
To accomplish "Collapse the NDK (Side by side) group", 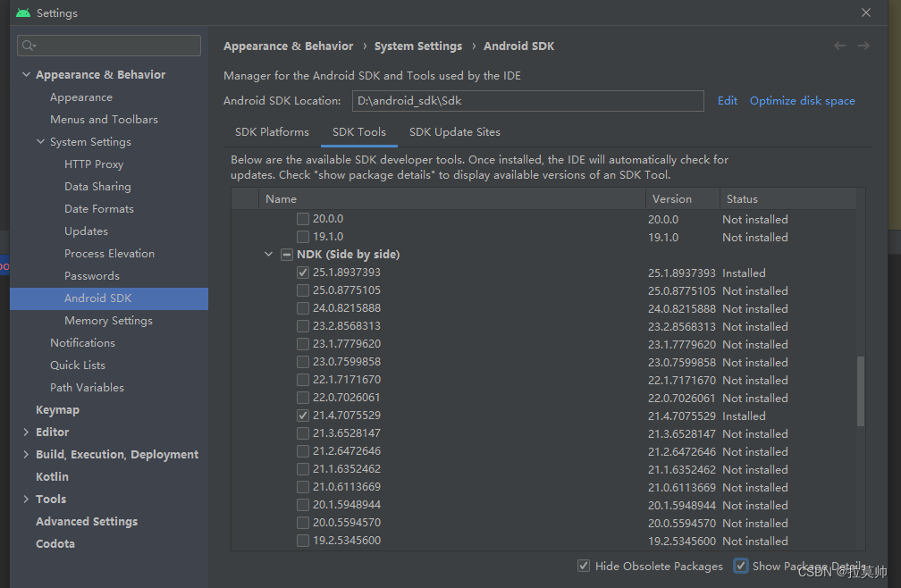I will [x=268, y=254].
